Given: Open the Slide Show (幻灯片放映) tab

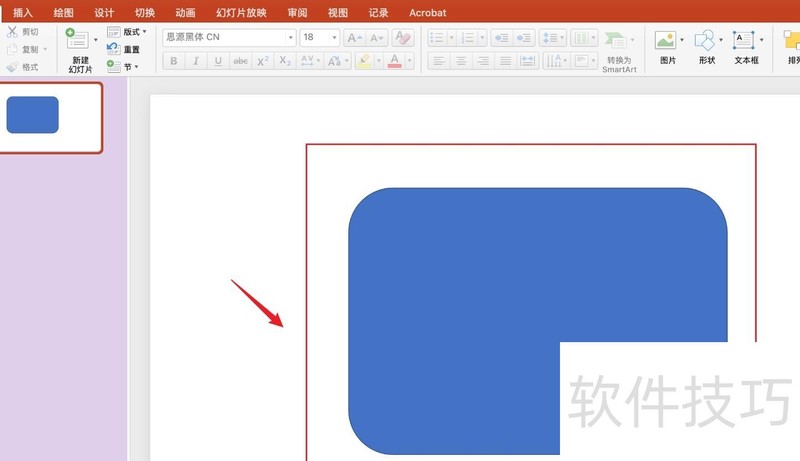Looking at the screenshot, I should [x=241, y=13].
